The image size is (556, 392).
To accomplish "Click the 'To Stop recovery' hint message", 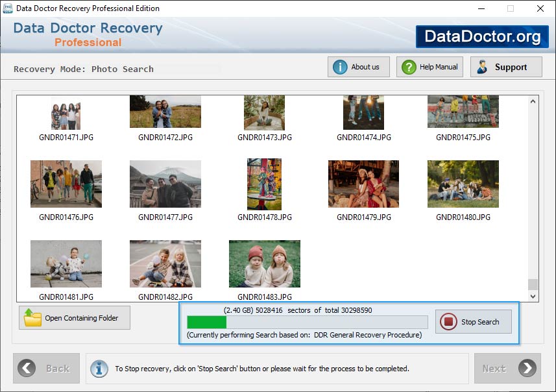I will [262, 369].
